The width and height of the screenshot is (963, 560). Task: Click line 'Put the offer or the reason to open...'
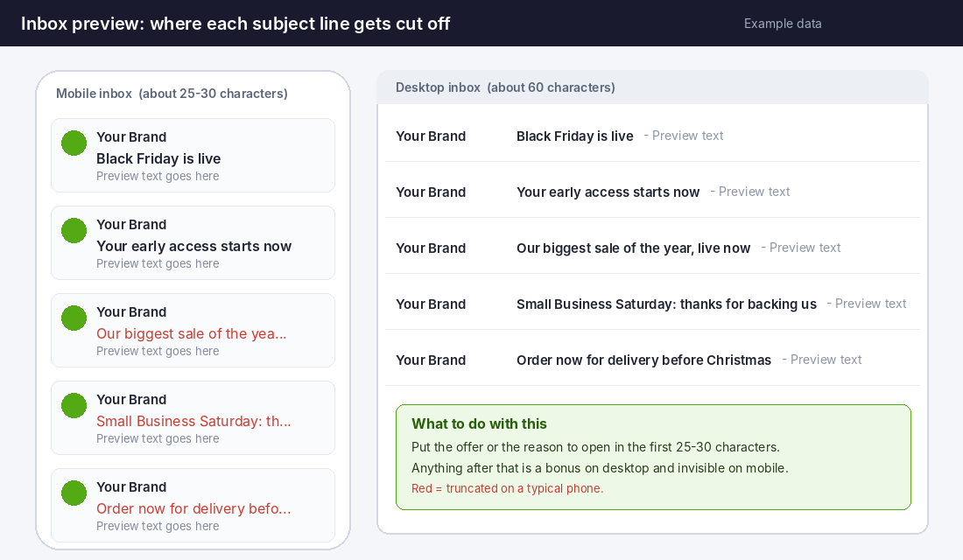coord(595,447)
